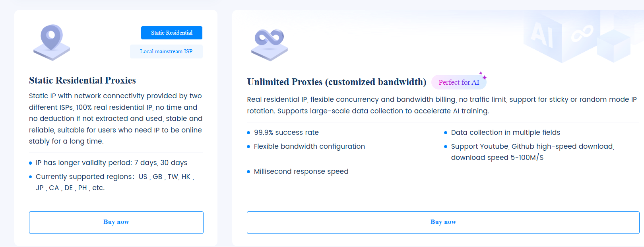Select the Local mainstream ISP tag
The width and height of the screenshot is (644, 247).
(x=166, y=52)
